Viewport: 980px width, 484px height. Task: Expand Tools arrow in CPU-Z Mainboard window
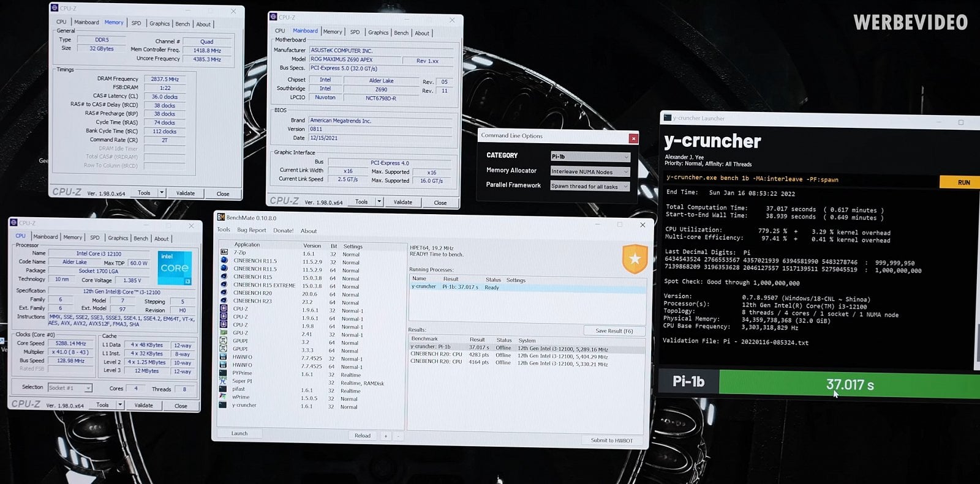[379, 202]
